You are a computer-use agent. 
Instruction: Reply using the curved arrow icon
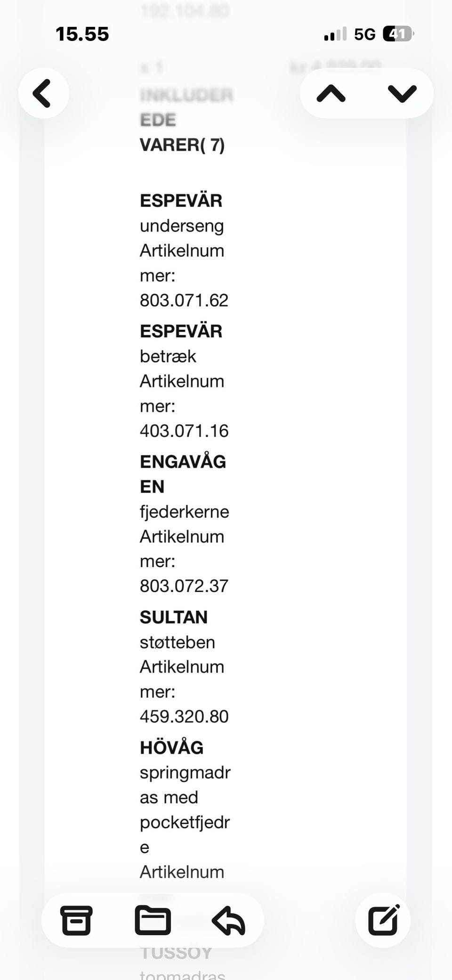point(228,920)
